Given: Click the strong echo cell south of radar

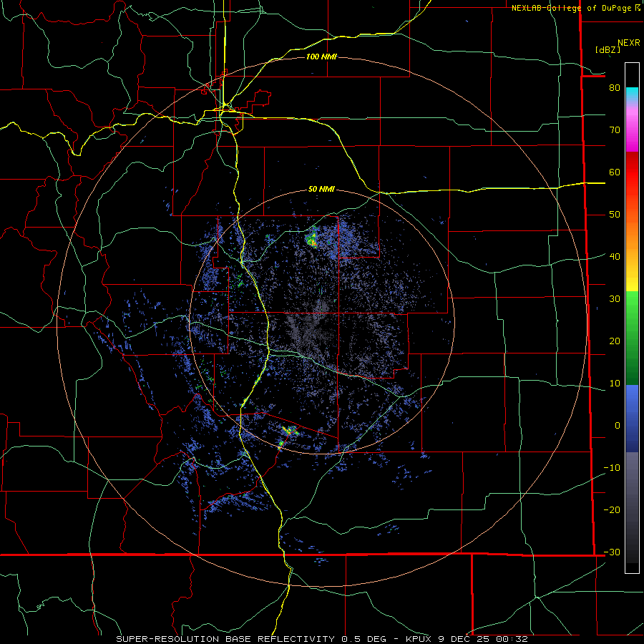Looking at the screenshot, I should pos(290,431).
